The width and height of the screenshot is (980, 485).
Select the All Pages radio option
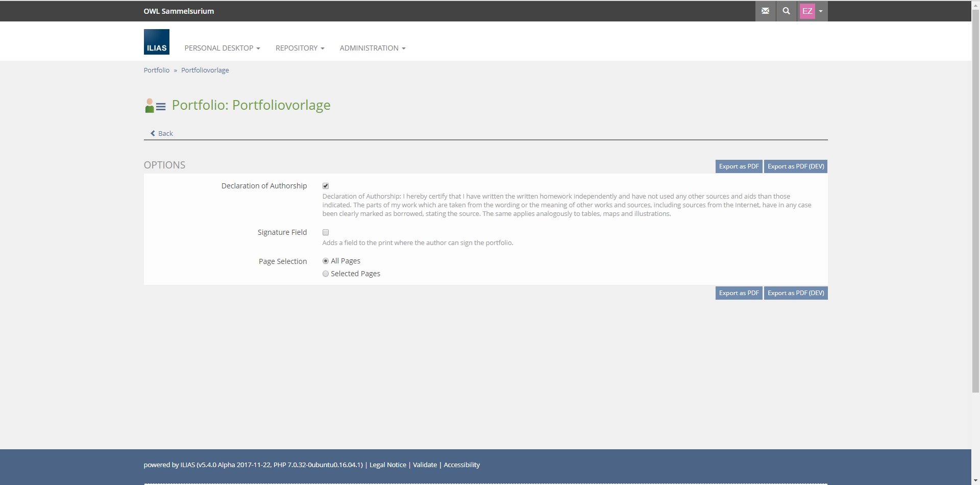(x=326, y=261)
